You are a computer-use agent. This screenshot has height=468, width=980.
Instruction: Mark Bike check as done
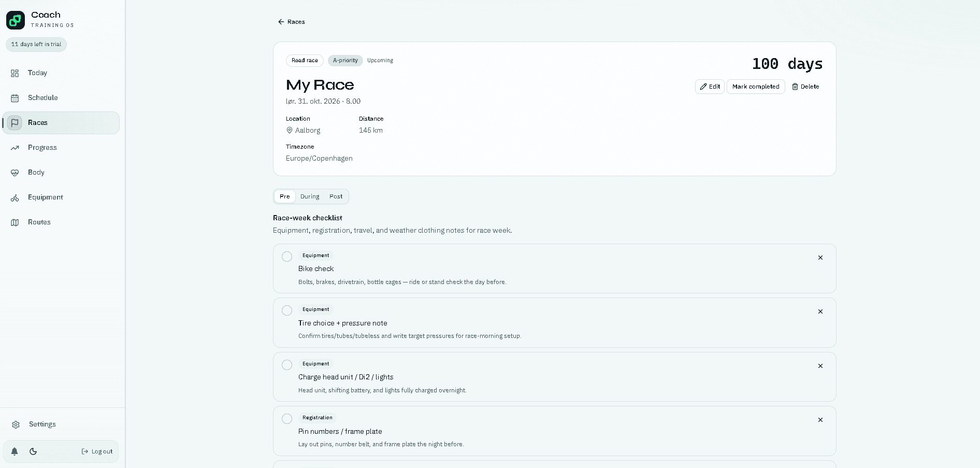click(x=287, y=257)
